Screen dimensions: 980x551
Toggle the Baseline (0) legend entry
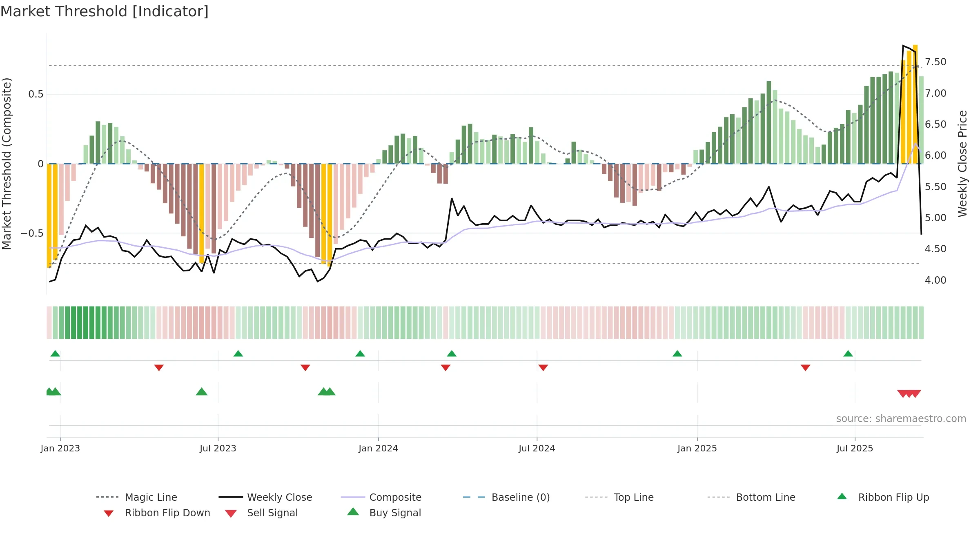coord(506,497)
